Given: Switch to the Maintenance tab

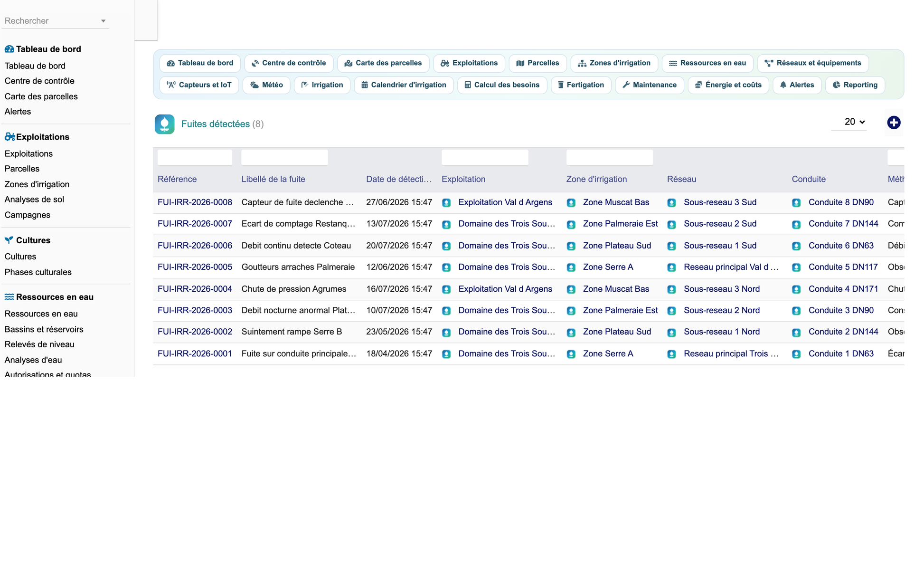Looking at the screenshot, I should click(650, 85).
